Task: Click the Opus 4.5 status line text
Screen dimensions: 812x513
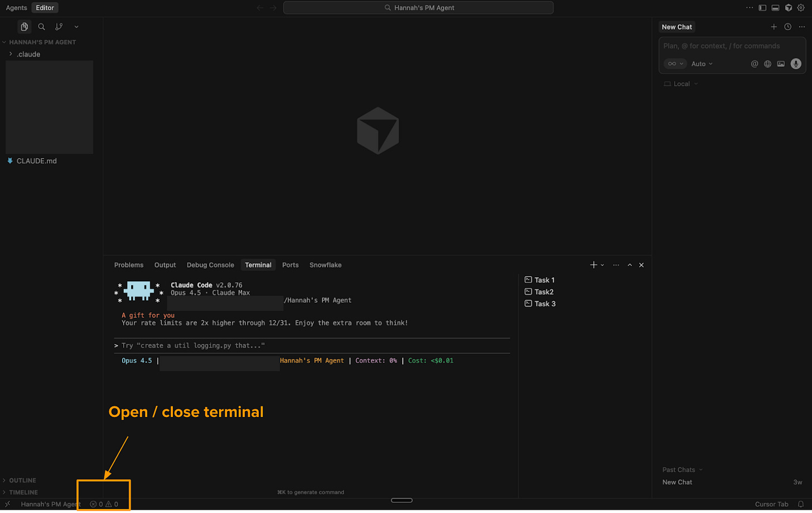Action: pyautogui.click(x=137, y=361)
